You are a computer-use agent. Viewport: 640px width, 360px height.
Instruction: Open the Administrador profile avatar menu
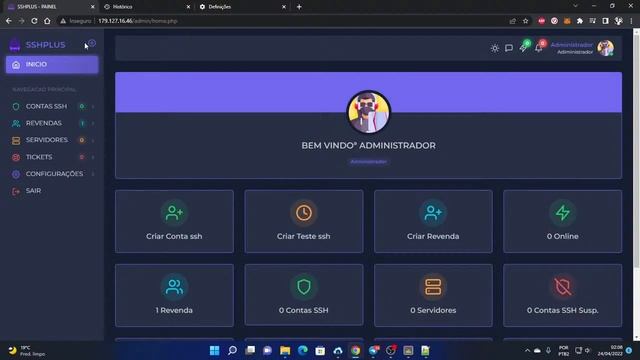(x=606, y=48)
